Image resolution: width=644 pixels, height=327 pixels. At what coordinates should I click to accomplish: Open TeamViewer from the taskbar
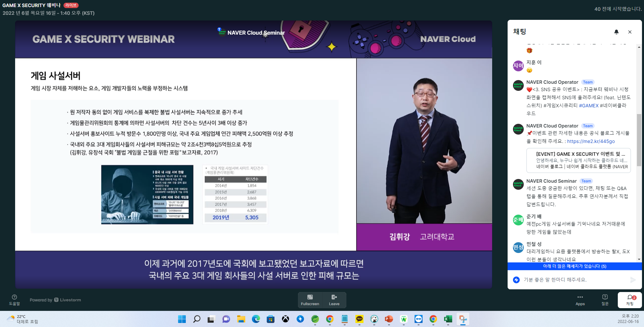(418, 319)
